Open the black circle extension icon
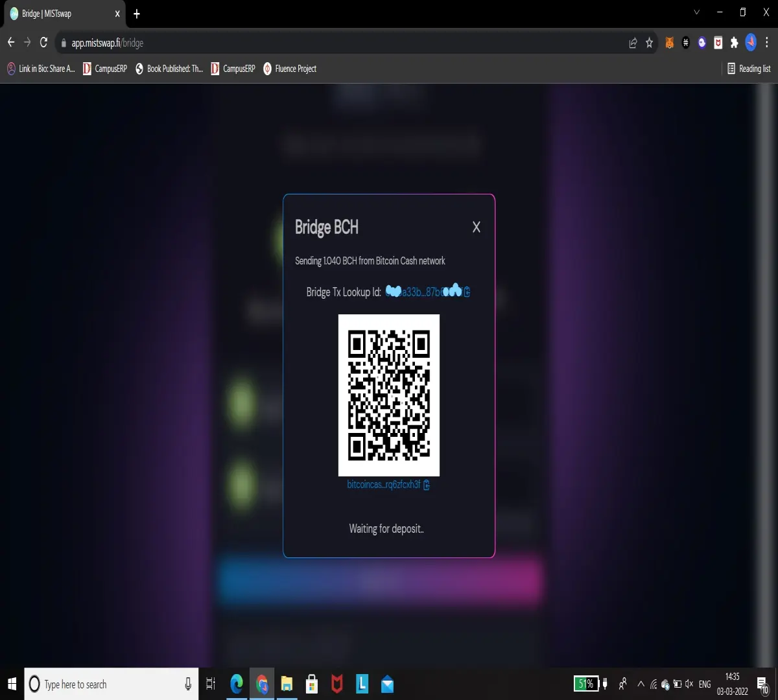 point(686,43)
